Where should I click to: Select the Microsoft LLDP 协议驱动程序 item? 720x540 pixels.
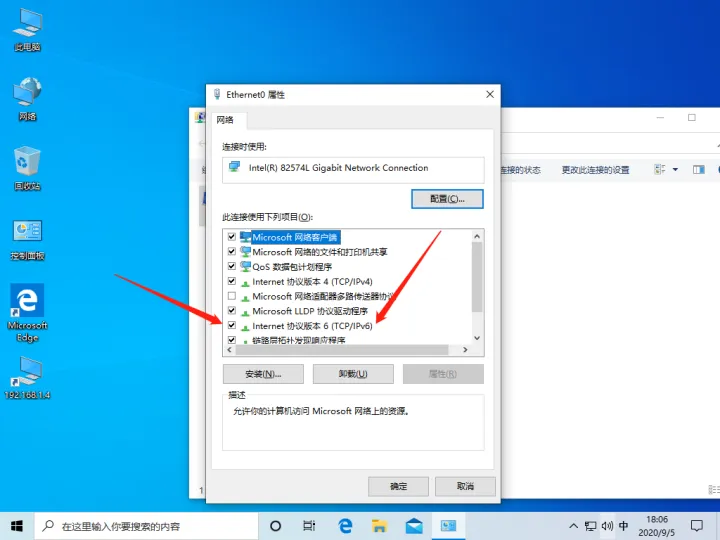tap(310, 311)
